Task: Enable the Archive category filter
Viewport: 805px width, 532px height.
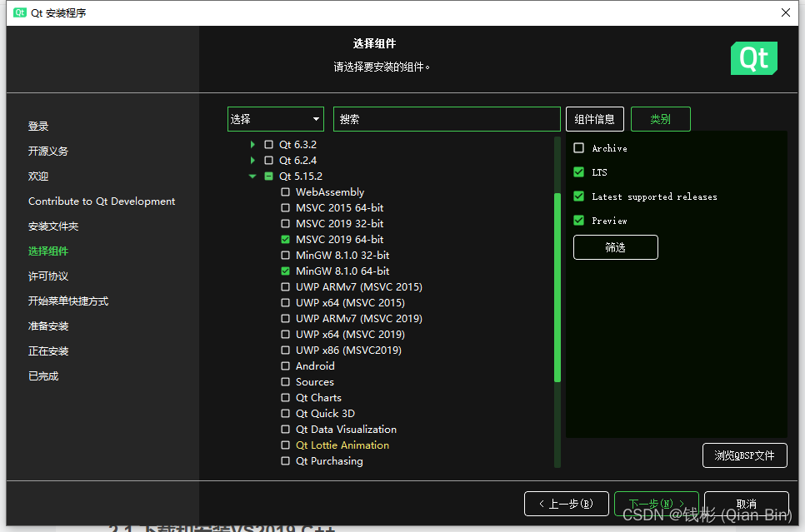Action: (578, 147)
